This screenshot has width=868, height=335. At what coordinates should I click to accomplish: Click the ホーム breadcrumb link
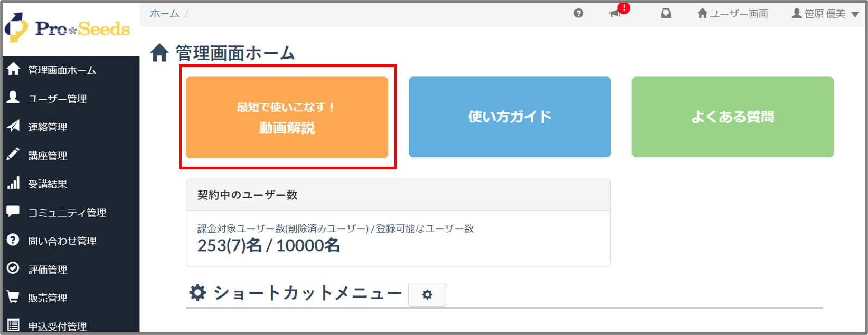point(164,14)
